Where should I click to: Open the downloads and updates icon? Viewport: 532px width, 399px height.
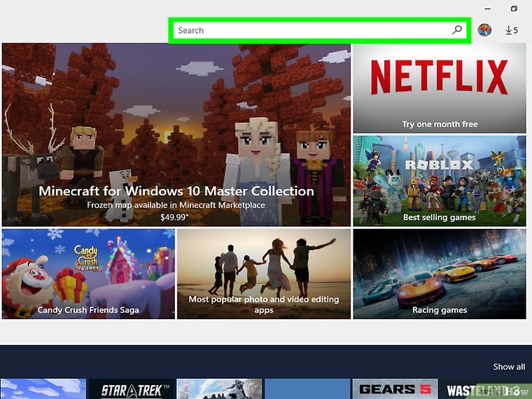click(x=512, y=30)
